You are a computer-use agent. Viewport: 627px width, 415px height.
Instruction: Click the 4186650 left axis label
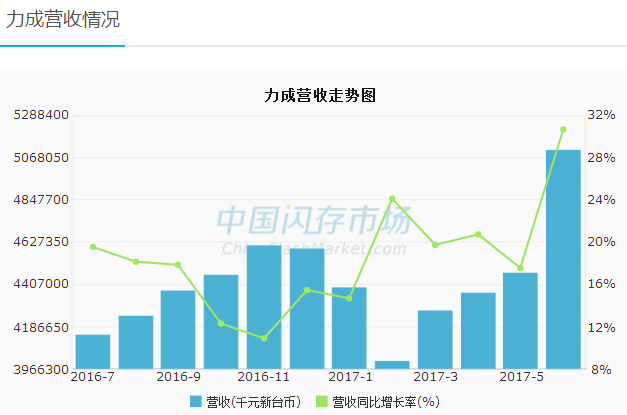(41, 328)
